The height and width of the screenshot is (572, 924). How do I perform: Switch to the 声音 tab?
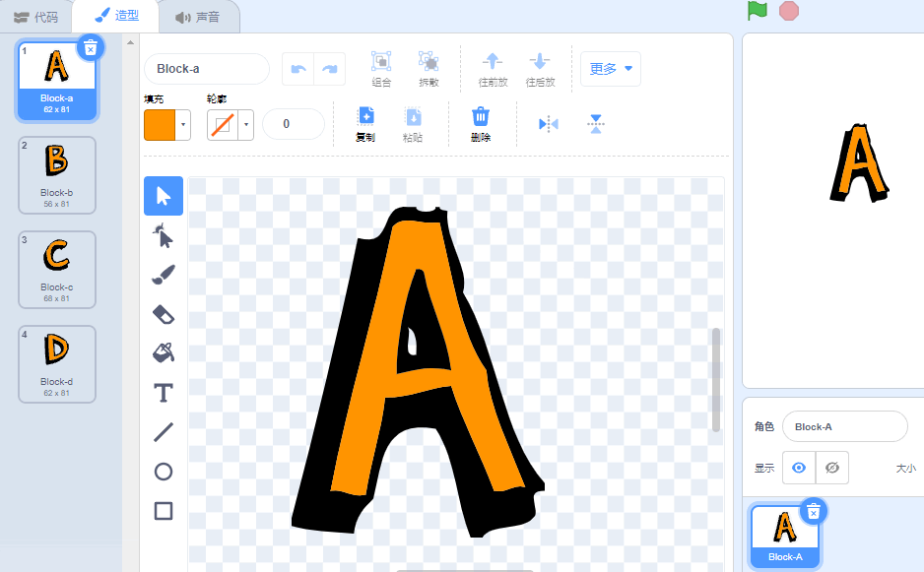coord(197,17)
